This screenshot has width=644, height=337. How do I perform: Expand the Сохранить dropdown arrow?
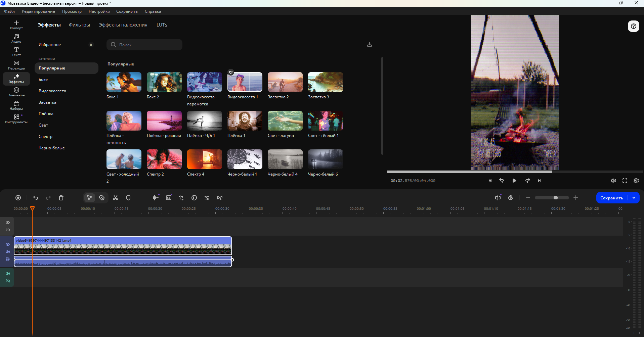pyautogui.click(x=634, y=198)
